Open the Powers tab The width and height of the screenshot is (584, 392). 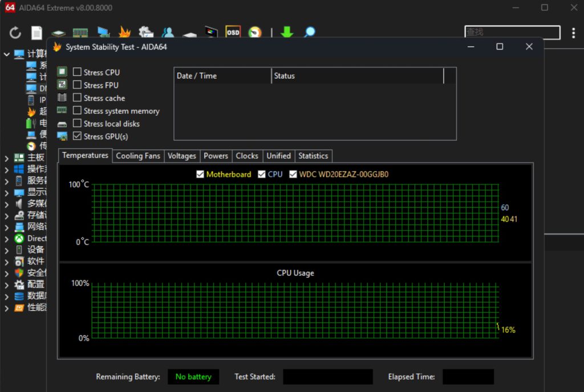[216, 156]
